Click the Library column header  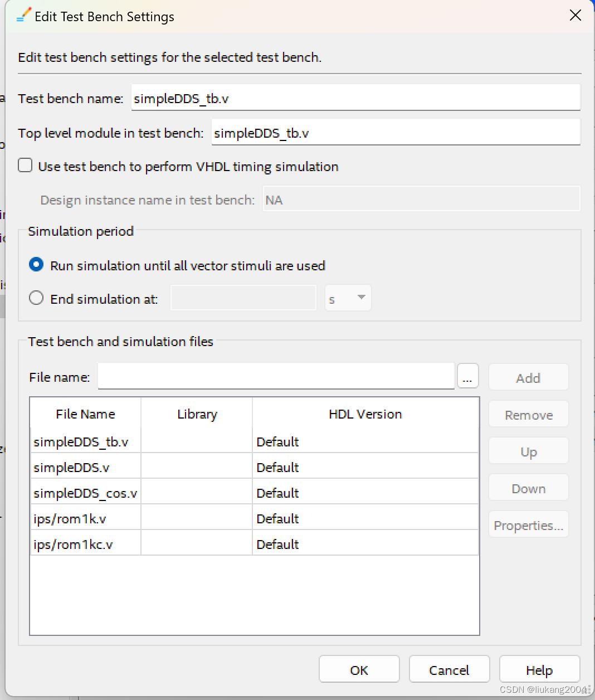197,414
